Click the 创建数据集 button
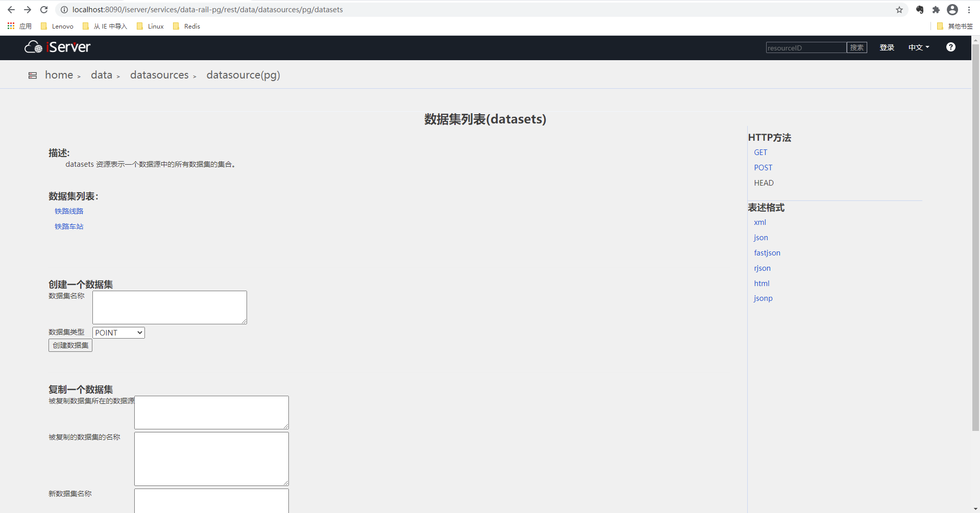This screenshot has height=513, width=980. point(70,345)
